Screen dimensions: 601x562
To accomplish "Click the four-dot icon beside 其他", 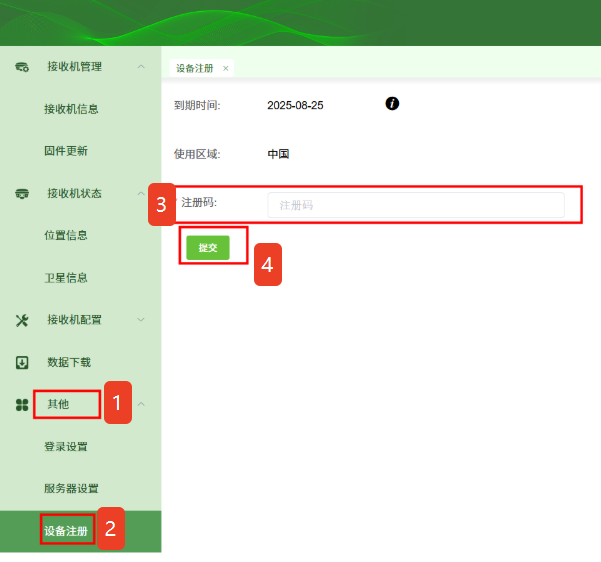I will click(x=22, y=404).
